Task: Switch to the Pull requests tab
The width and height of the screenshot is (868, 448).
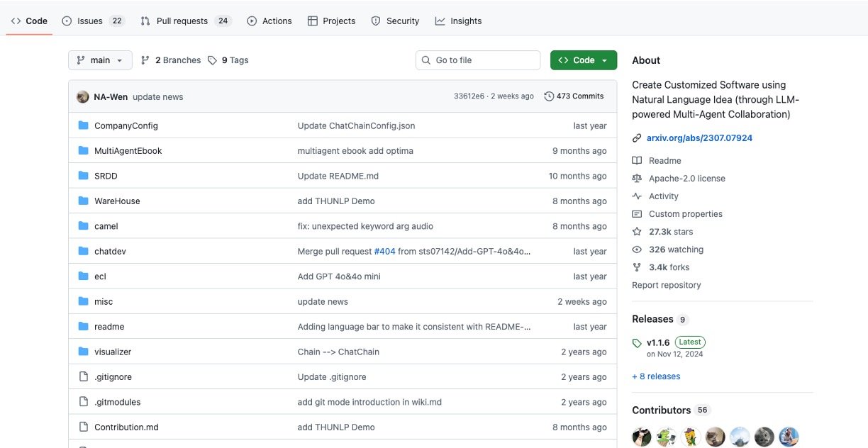Action: click(x=182, y=21)
